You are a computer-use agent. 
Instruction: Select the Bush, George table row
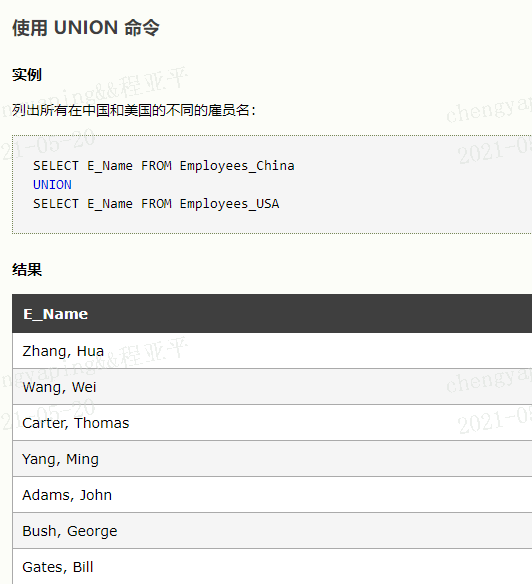click(x=272, y=531)
